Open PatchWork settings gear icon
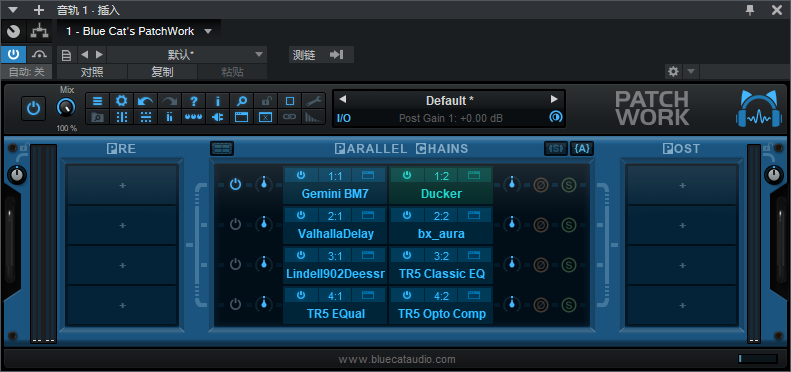The width and height of the screenshot is (791, 372). (x=122, y=100)
